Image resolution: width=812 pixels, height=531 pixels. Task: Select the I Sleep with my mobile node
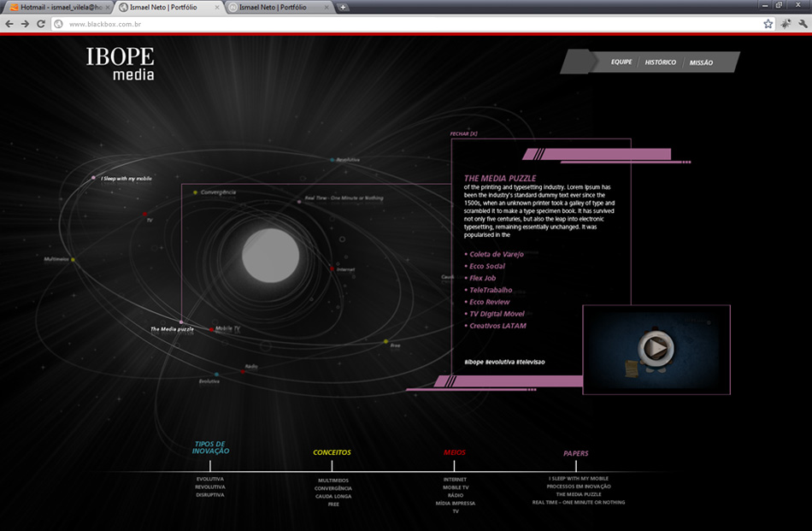(123, 178)
